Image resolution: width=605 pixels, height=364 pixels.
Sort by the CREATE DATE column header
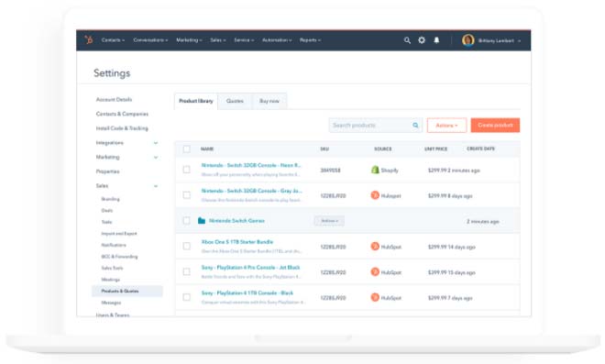[480, 149]
